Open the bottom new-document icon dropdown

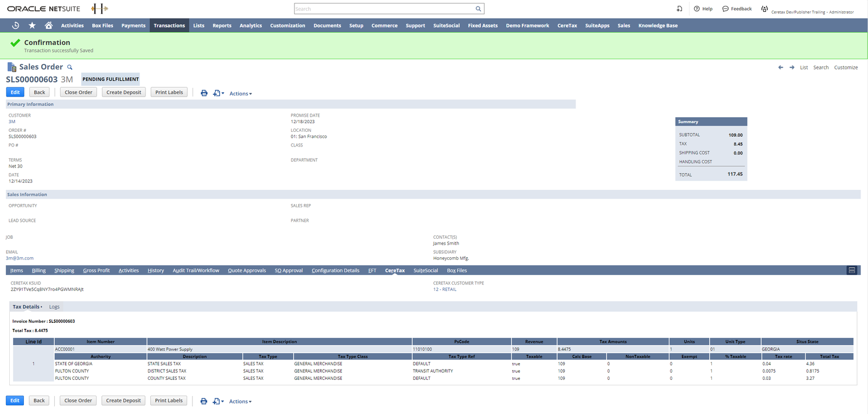[x=218, y=402]
